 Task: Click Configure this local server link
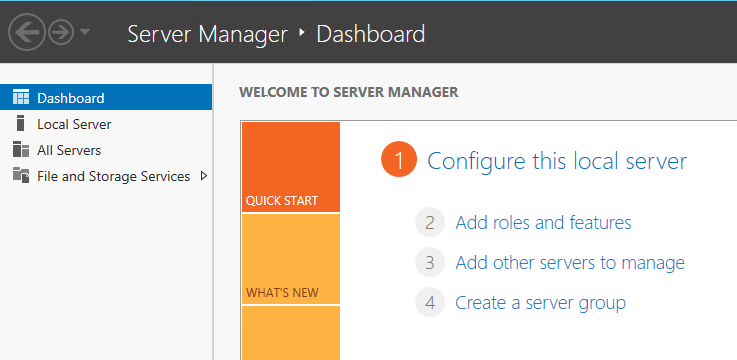[557, 161]
